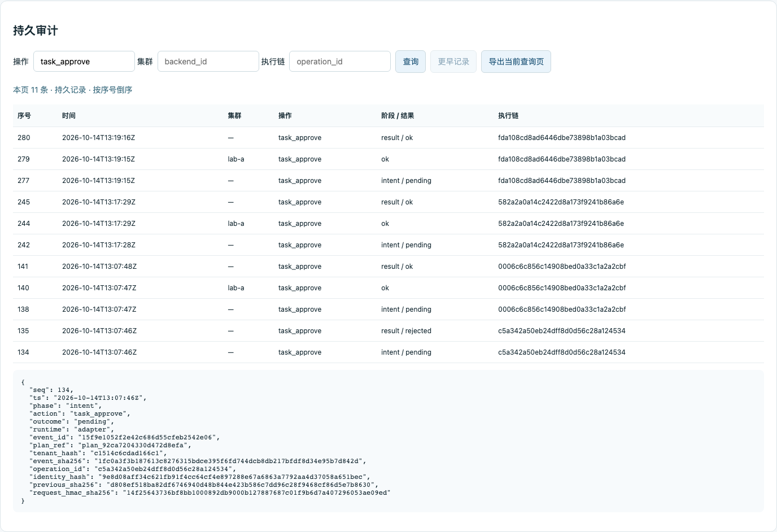Click the '本页 11 条 · 持久记录 · 按序号倒序' summary text
The height and width of the screenshot is (532, 777).
tap(73, 90)
